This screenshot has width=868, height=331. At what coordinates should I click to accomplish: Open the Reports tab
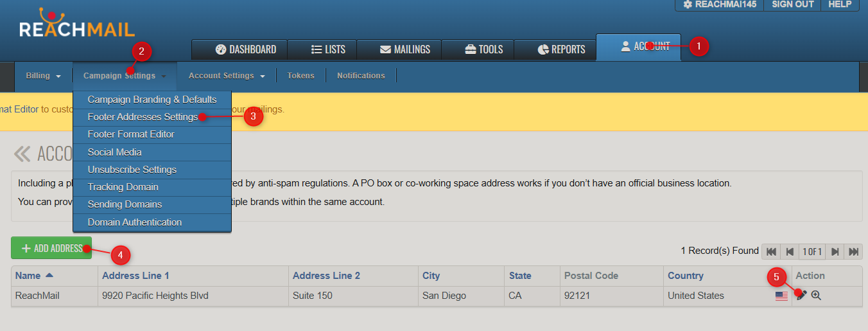tap(561, 49)
